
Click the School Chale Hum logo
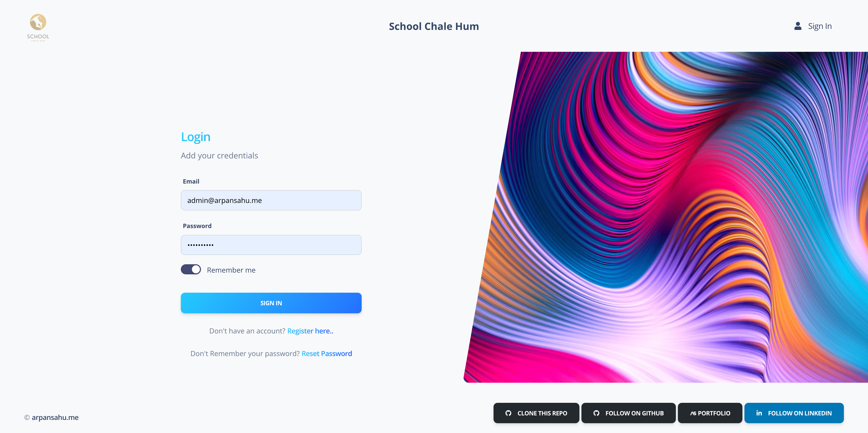[38, 27]
